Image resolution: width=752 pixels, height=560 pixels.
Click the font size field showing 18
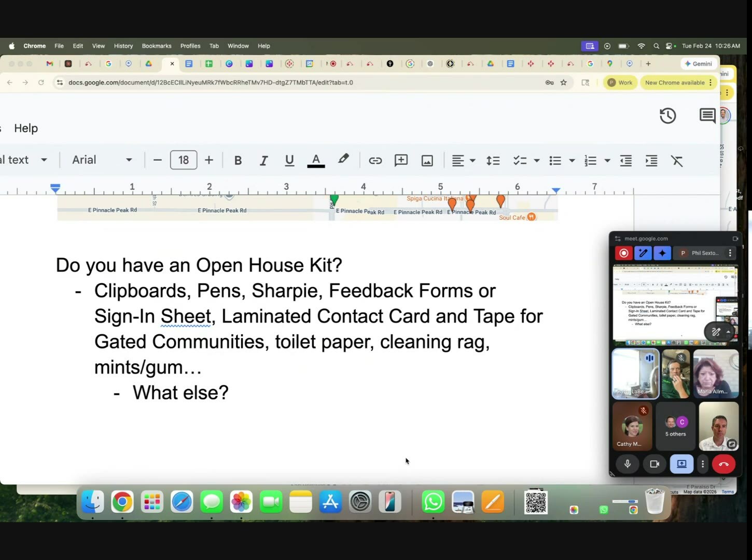184,160
